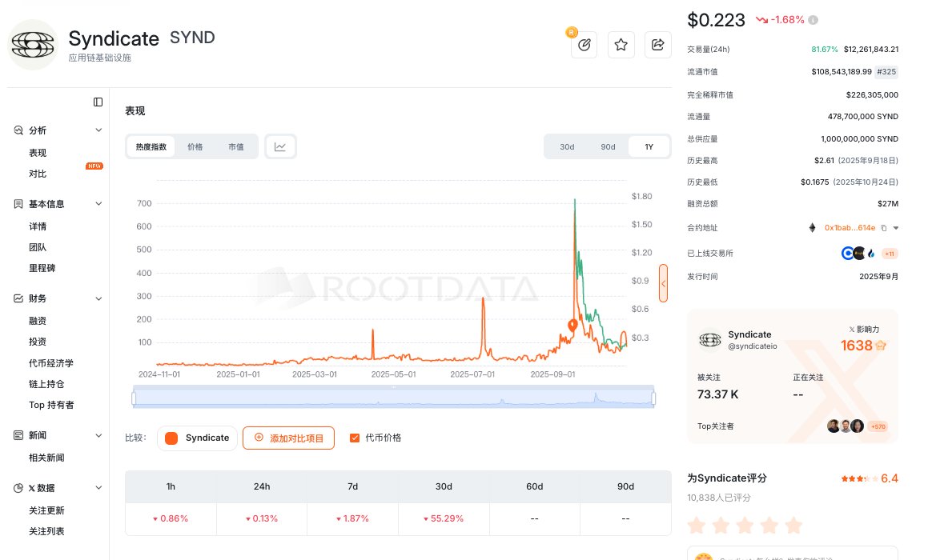Collapse the left sidebar panel icon
Viewport: 932px width, 560px height.
coord(98,102)
